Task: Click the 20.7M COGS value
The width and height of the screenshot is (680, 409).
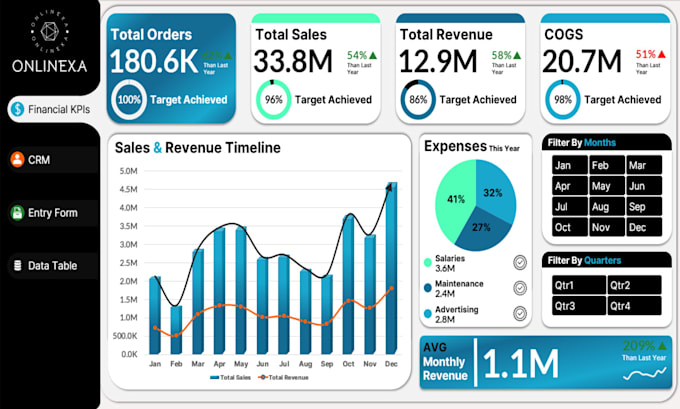Action: click(x=582, y=61)
